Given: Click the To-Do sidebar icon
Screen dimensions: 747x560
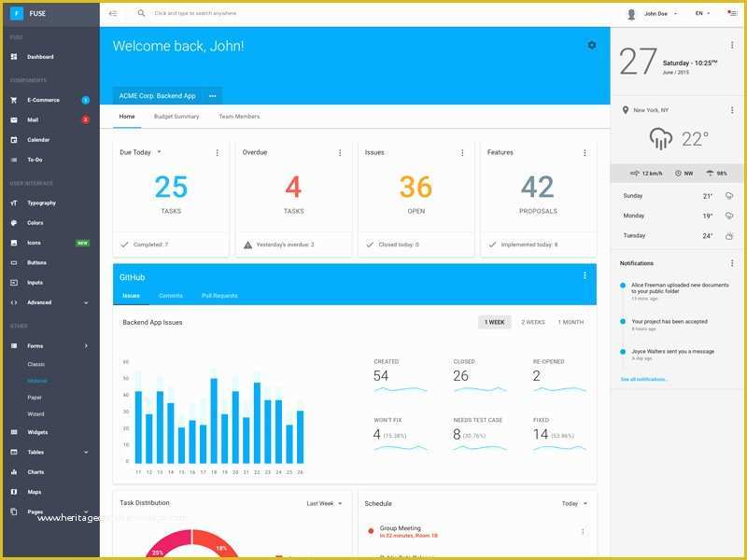Looking at the screenshot, I should coord(14,160).
